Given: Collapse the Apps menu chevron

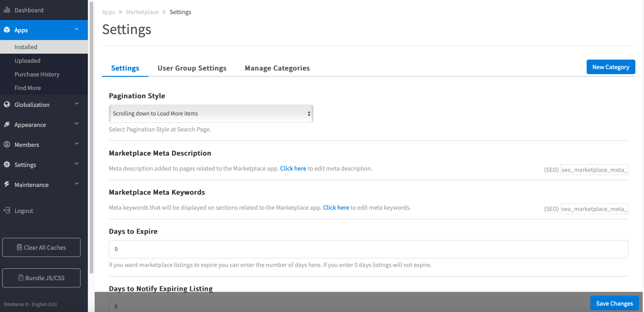Looking at the screenshot, I should (x=76, y=30).
